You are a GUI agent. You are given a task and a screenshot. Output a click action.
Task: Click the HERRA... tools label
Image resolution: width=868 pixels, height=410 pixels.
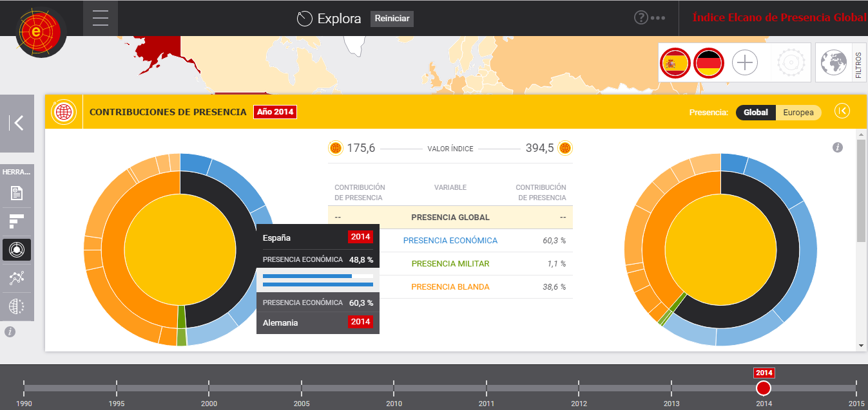(x=17, y=172)
